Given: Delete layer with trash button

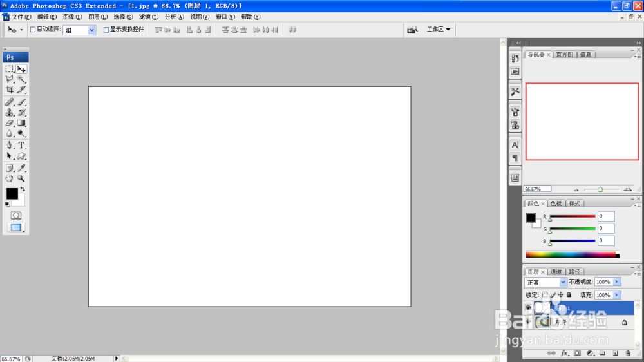Looking at the screenshot, I should tap(627, 353).
